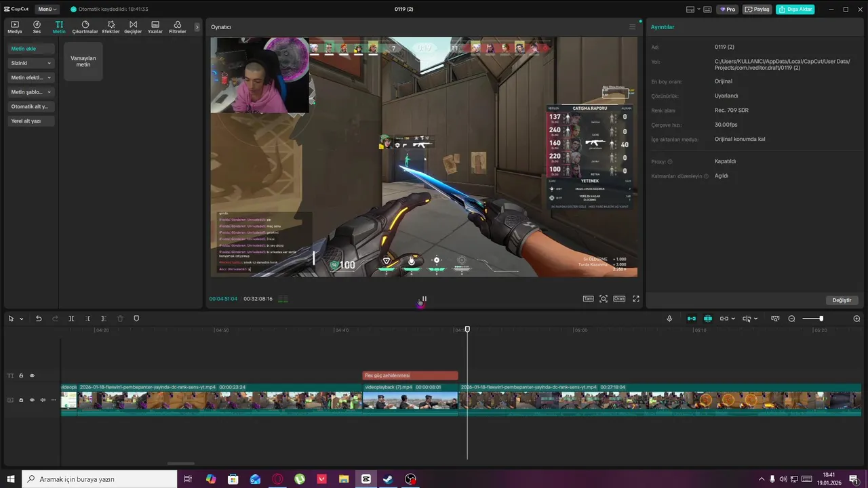
Task: Hide the main video track
Action: tap(32, 400)
